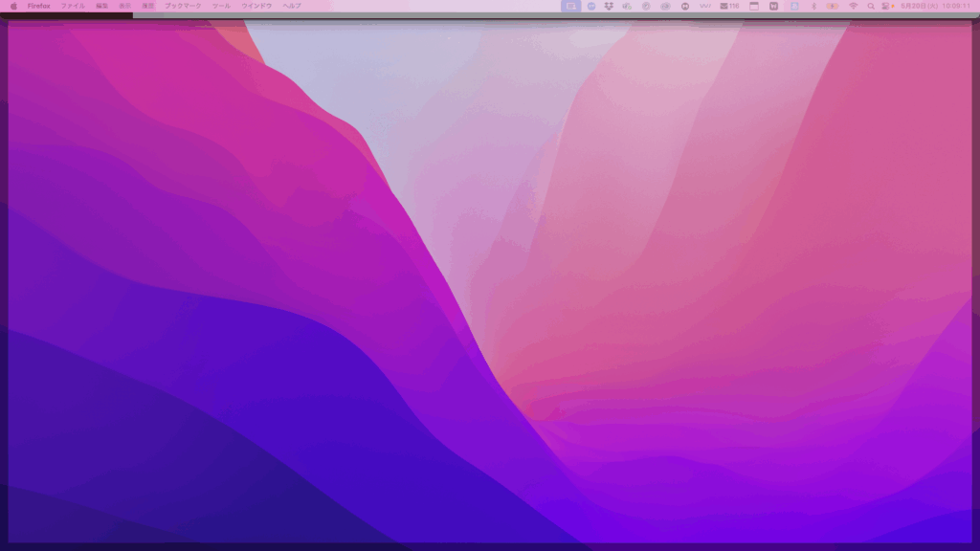
Task: Click the highlighted screen recording status icon
Action: (x=571, y=6)
